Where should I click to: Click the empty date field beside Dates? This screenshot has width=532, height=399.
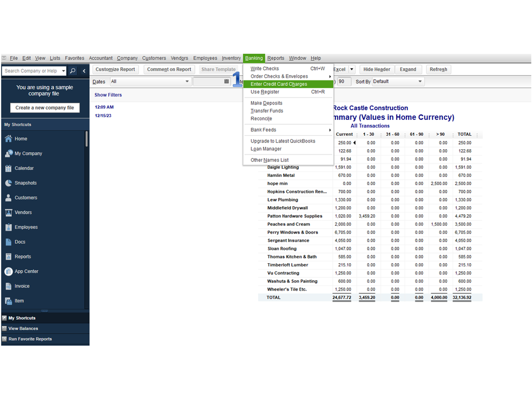[208, 82]
